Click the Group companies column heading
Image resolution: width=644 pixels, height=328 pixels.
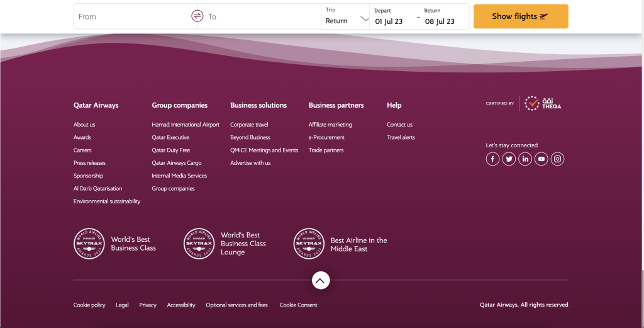coord(179,105)
